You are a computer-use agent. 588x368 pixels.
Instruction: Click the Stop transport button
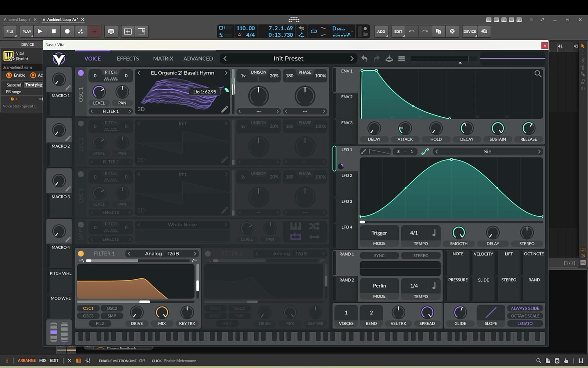pyautogui.click(x=54, y=31)
